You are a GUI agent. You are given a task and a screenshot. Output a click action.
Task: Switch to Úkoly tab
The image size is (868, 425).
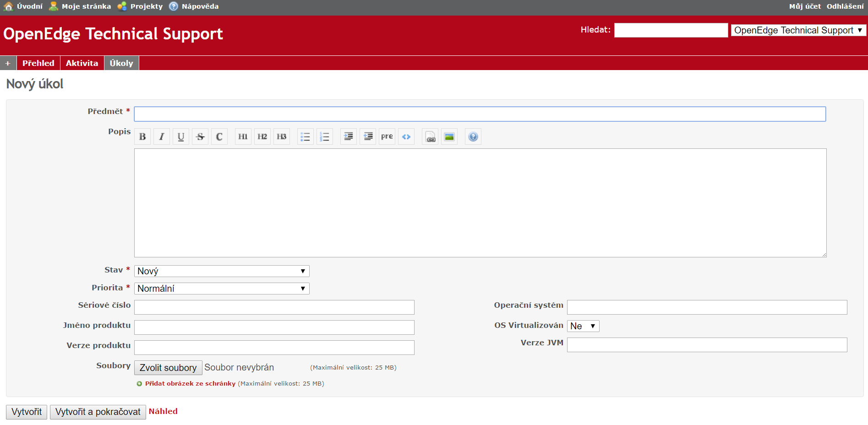point(121,63)
